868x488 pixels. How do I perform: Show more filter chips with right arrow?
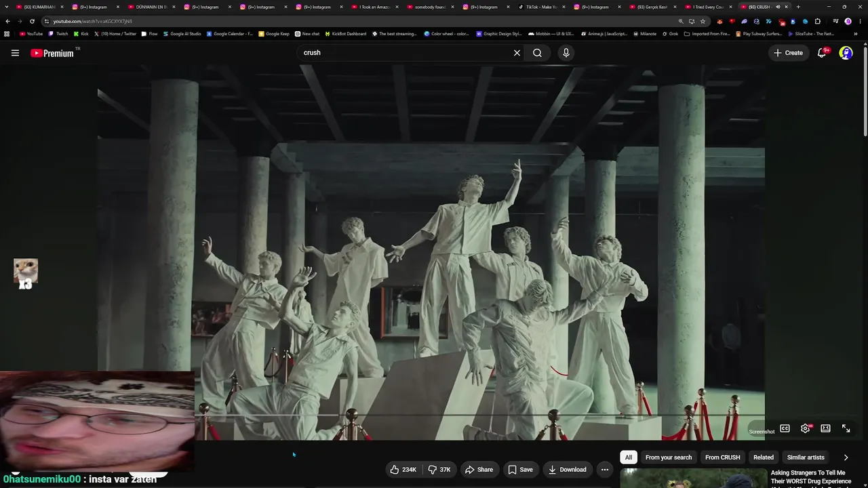(846, 457)
